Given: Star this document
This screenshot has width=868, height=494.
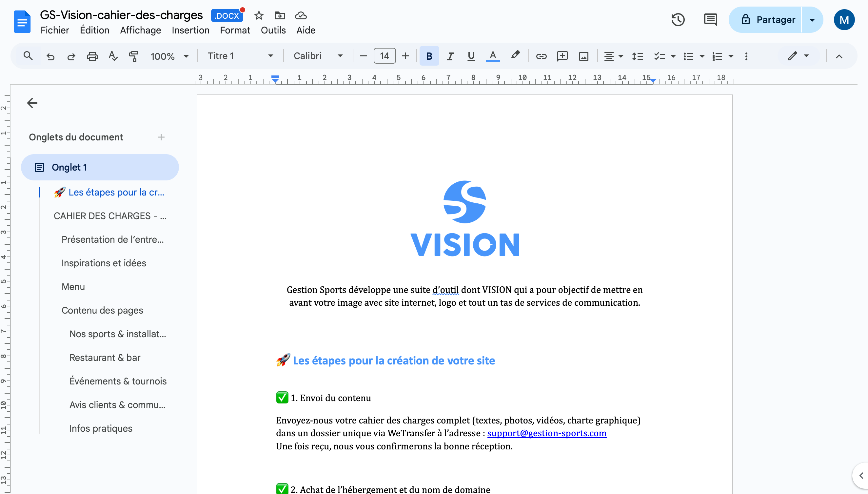Looking at the screenshot, I should click(x=259, y=16).
